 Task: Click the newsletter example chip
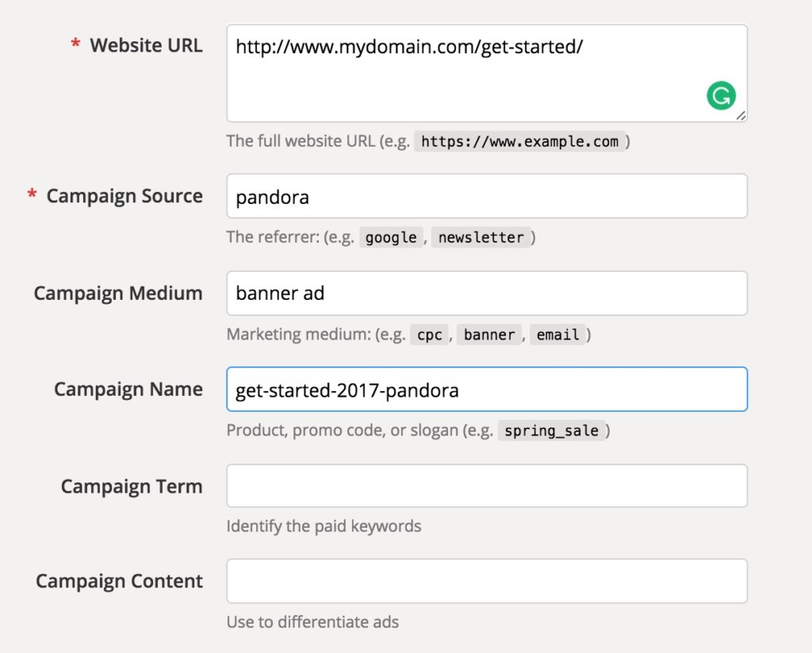coord(482,237)
